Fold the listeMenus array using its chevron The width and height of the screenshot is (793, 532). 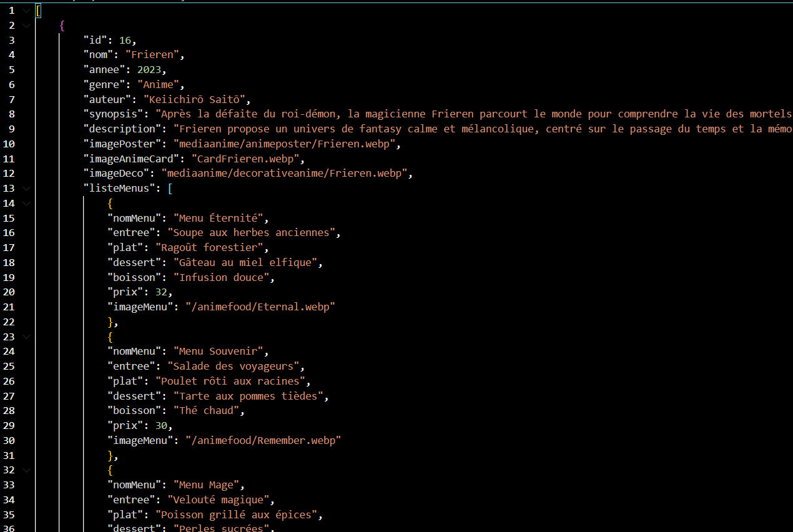click(x=26, y=188)
